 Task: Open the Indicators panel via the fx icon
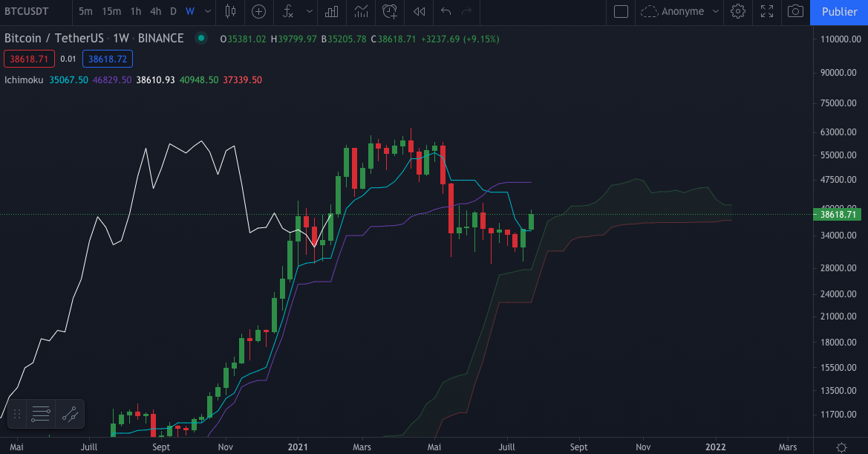[287, 13]
